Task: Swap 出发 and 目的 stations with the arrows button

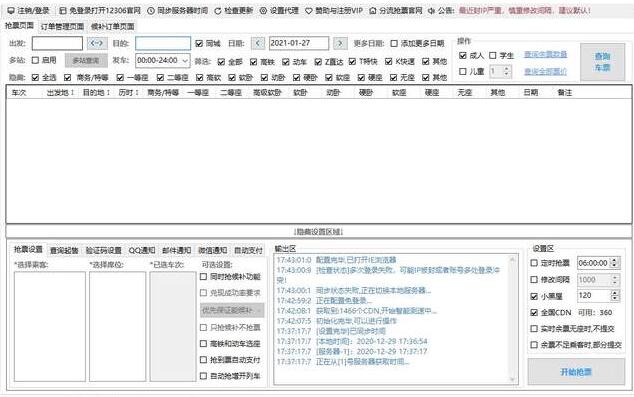Action: (x=97, y=43)
